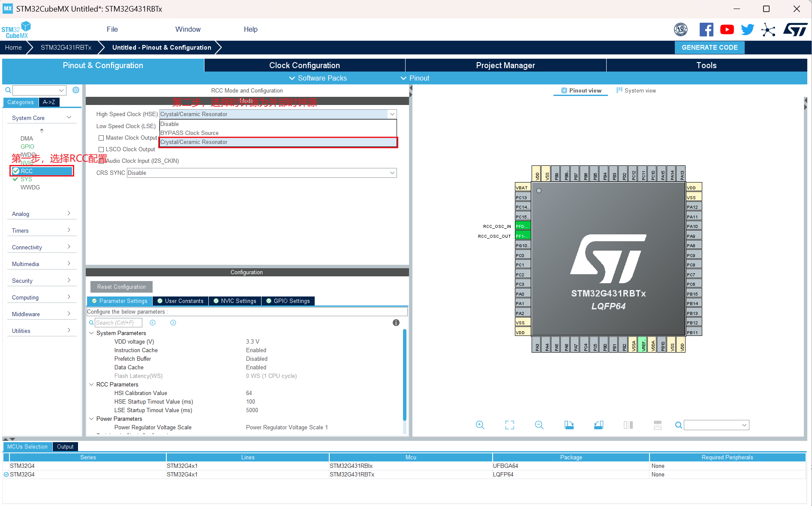Image resolution: width=812 pixels, height=506 pixels.
Task: Click the split view pinout icon
Action: [x=658, y=425]
